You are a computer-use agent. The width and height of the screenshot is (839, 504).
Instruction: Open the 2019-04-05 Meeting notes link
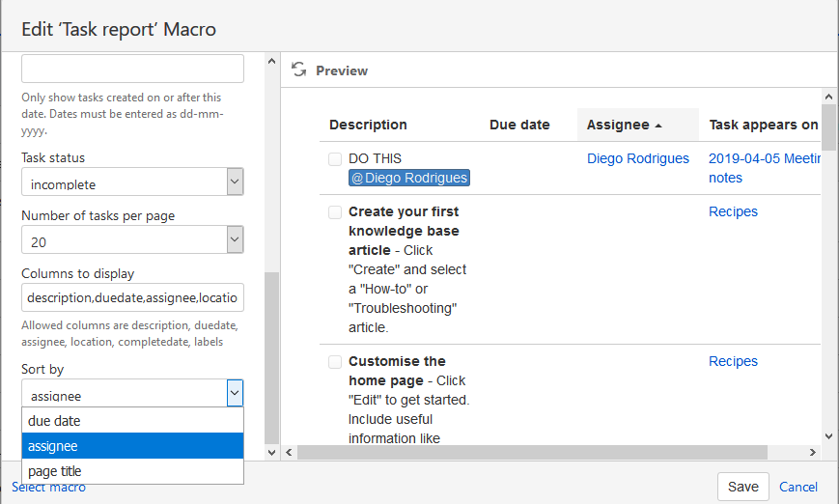(x=765, y=168)
